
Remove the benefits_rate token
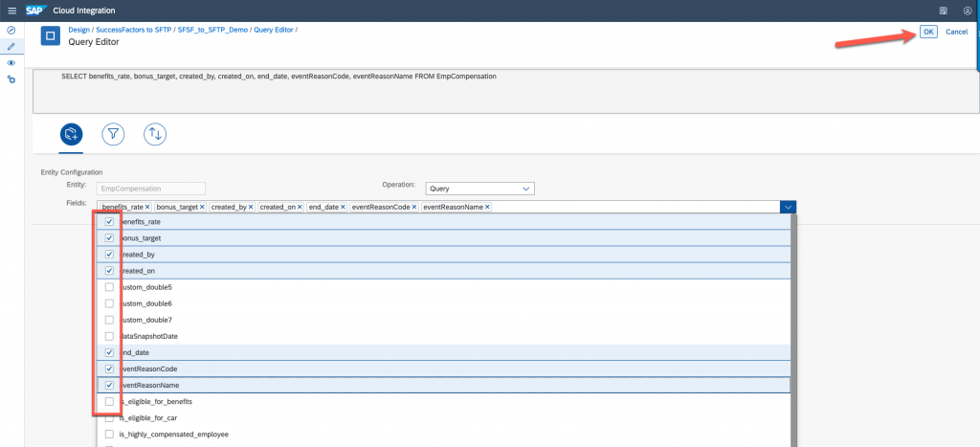[147, 207]
